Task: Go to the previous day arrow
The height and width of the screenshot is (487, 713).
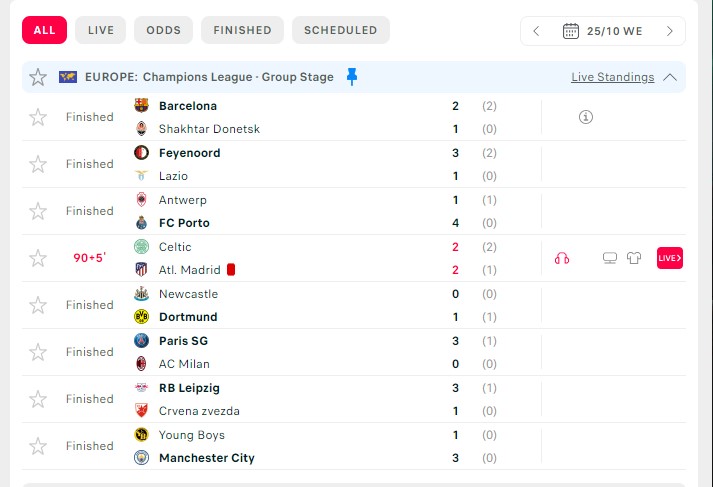Action: click(537, 31)
